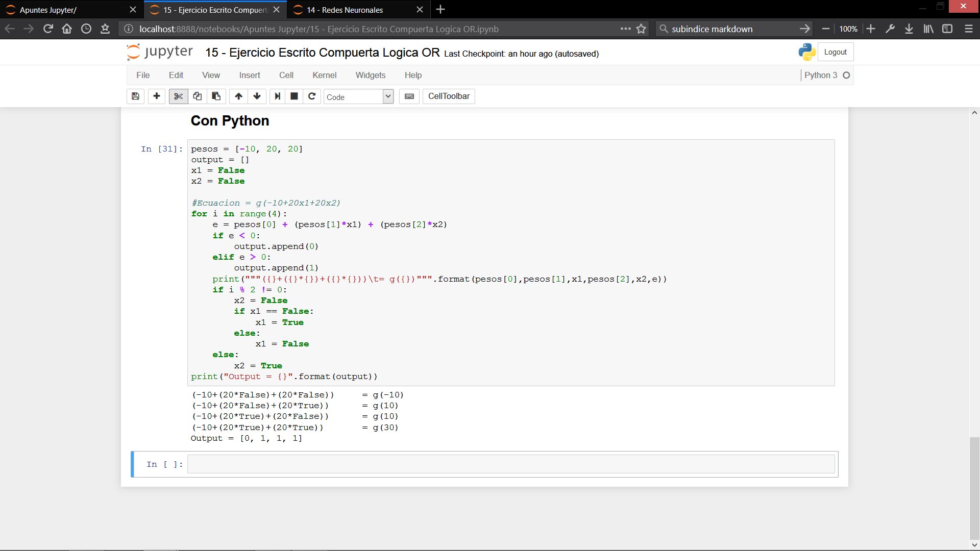The image size is (980, 551).
Task: Run the current cell with the toolbar icon
Action: (277, 96)
